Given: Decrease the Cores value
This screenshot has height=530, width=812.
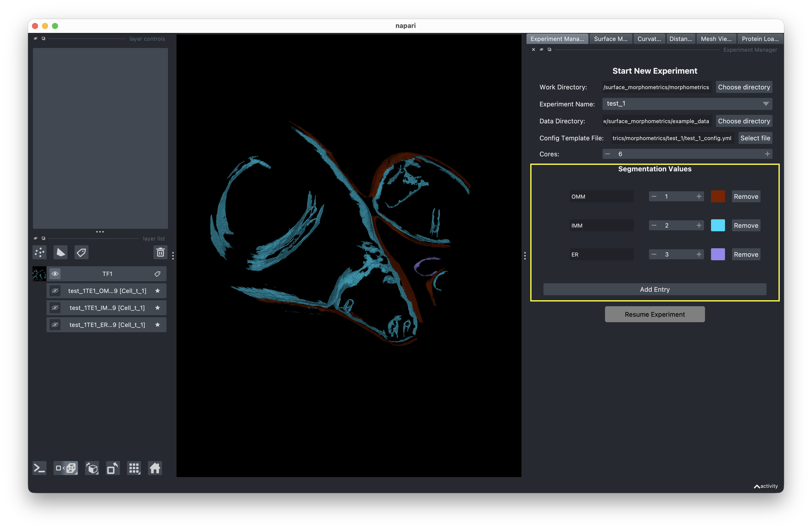Looking at the screenshot, I should 608,154.
